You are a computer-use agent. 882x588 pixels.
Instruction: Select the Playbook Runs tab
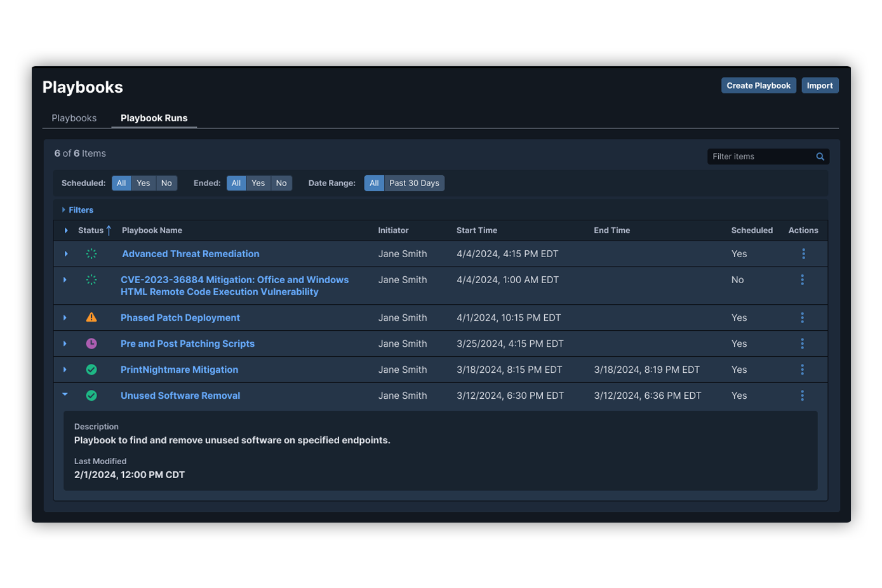[154, 118]
